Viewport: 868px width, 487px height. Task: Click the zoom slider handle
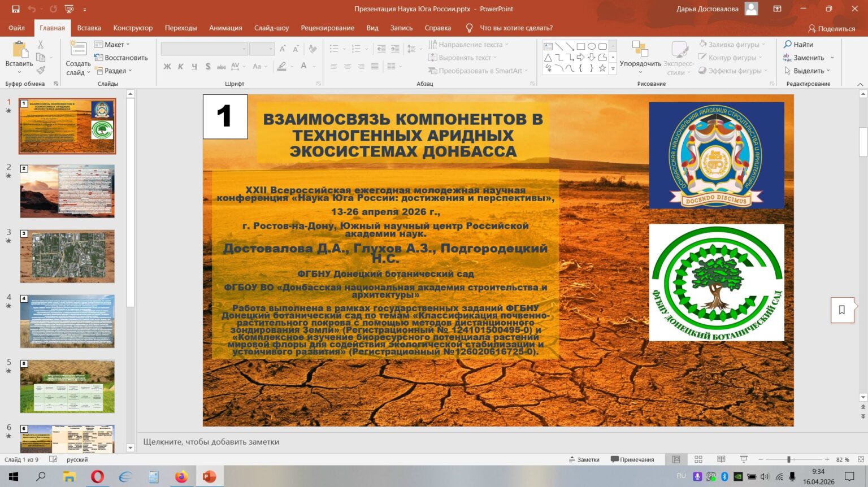(789, 459)
